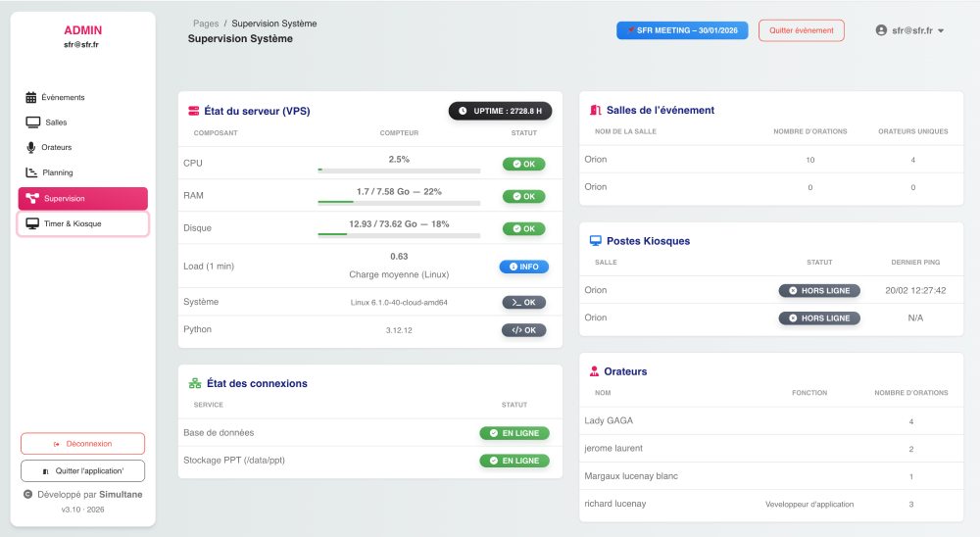
Task: Click the 20/02 12:27:42 last ping value
Action: (915, 291)
